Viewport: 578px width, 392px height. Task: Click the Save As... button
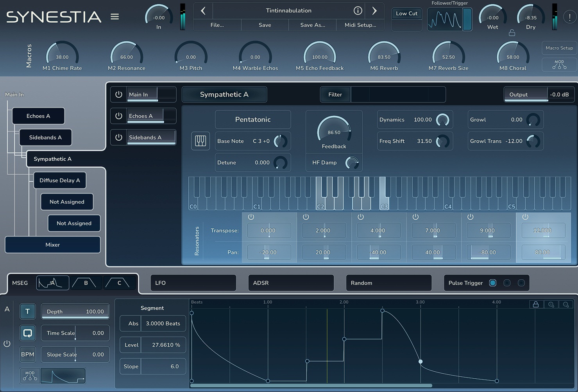(313, 25)
